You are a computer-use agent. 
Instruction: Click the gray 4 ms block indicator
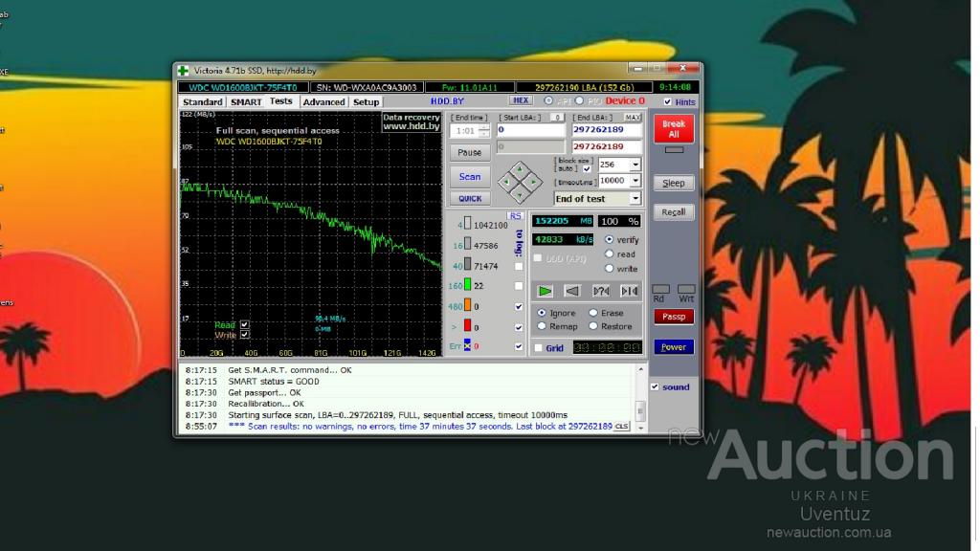click(x=467, y=224)
